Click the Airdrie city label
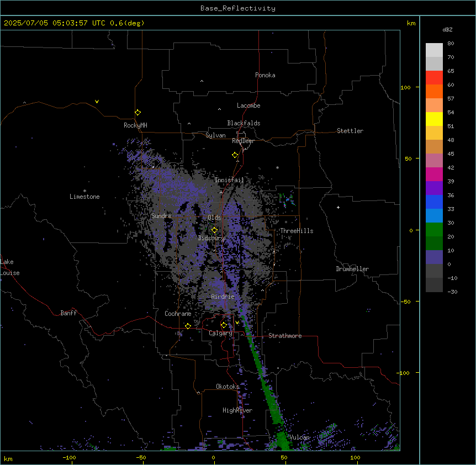 pos(223,297)
